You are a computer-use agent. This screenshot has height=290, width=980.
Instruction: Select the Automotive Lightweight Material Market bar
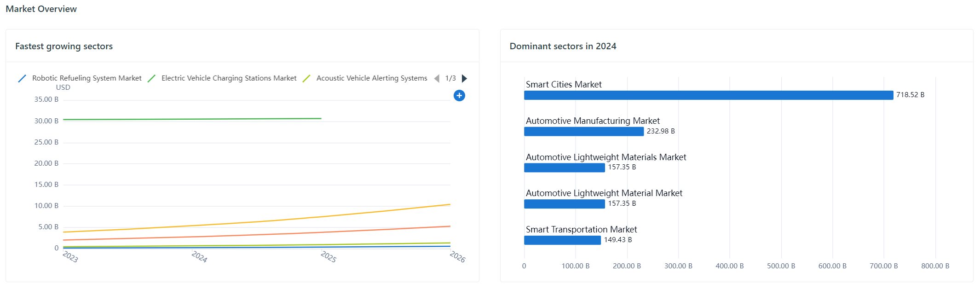(x=564, y=204)
